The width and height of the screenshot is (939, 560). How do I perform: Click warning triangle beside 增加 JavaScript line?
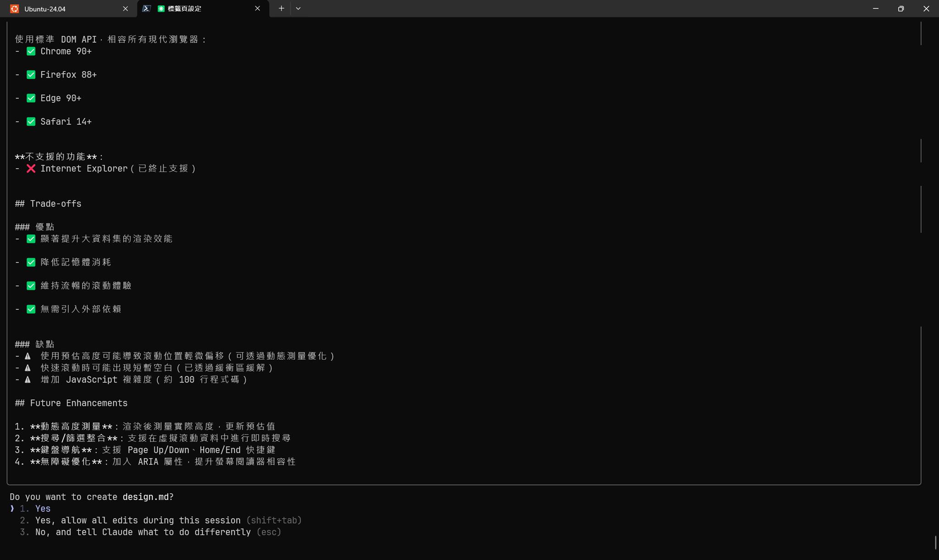pyautogui.click(x=28, y=380)
